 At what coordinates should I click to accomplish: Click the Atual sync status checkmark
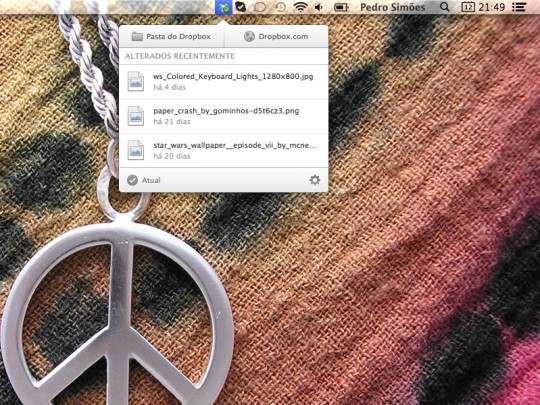(x=132, y=180)
